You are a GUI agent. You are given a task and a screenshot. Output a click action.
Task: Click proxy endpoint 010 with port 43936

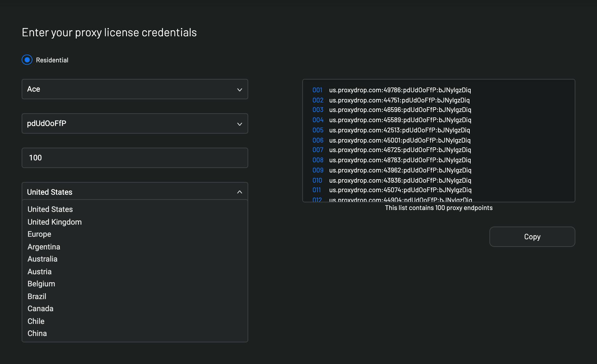click(x=400, y=180)
